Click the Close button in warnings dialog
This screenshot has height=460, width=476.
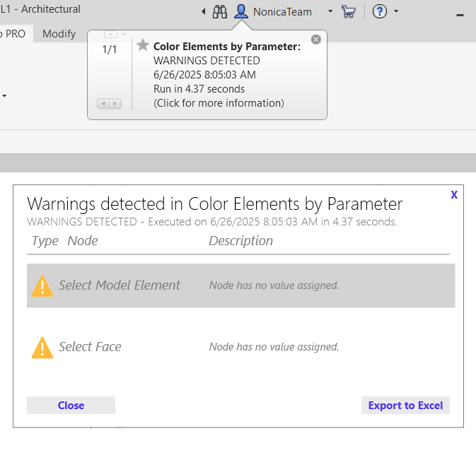coord(71,405)
